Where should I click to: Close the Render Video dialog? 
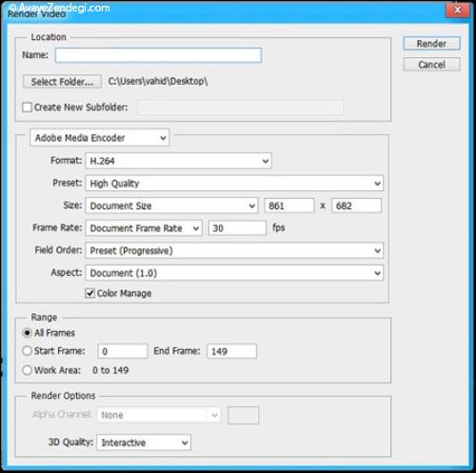coord(457,10)
